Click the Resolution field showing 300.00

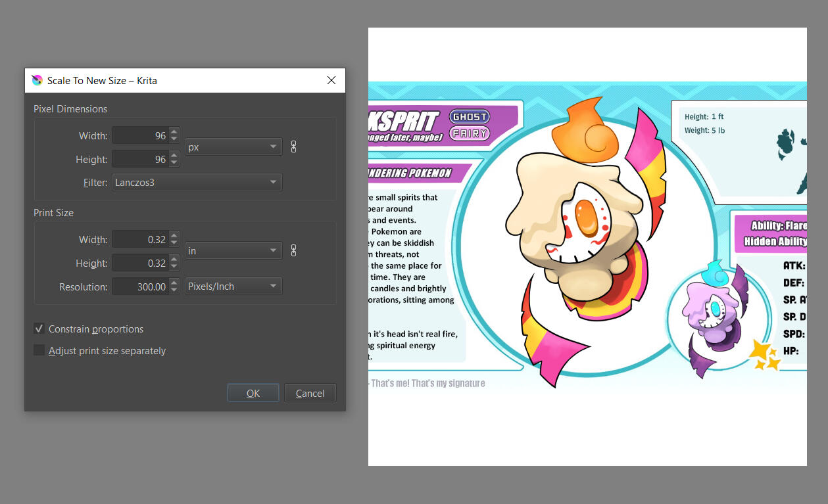(140, 286)
